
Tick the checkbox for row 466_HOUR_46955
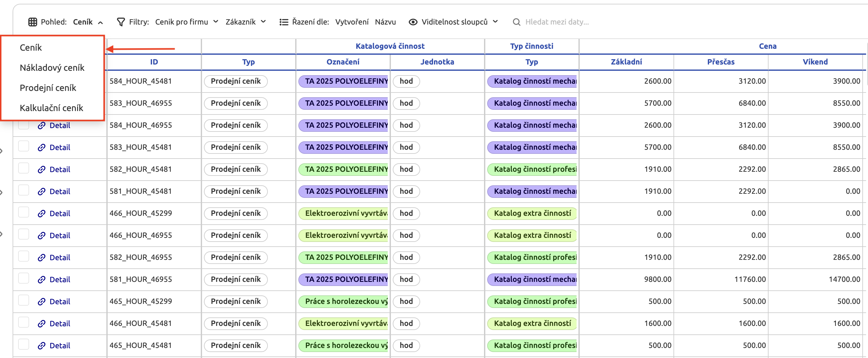point(24,235)
